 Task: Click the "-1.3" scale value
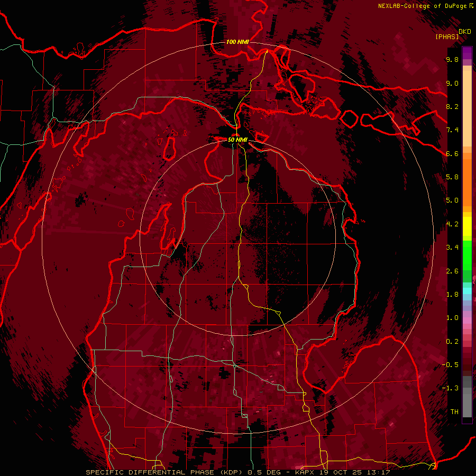[450, 388]
